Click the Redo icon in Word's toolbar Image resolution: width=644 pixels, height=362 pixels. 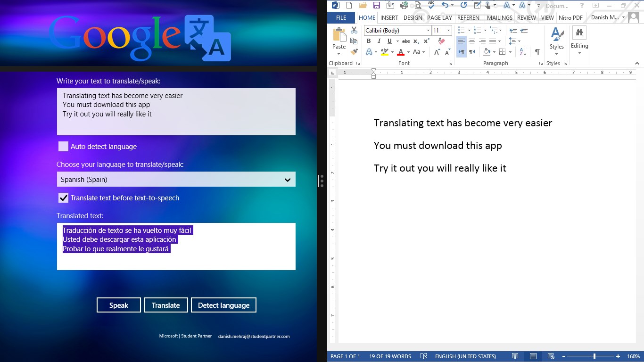coord(463,5)
